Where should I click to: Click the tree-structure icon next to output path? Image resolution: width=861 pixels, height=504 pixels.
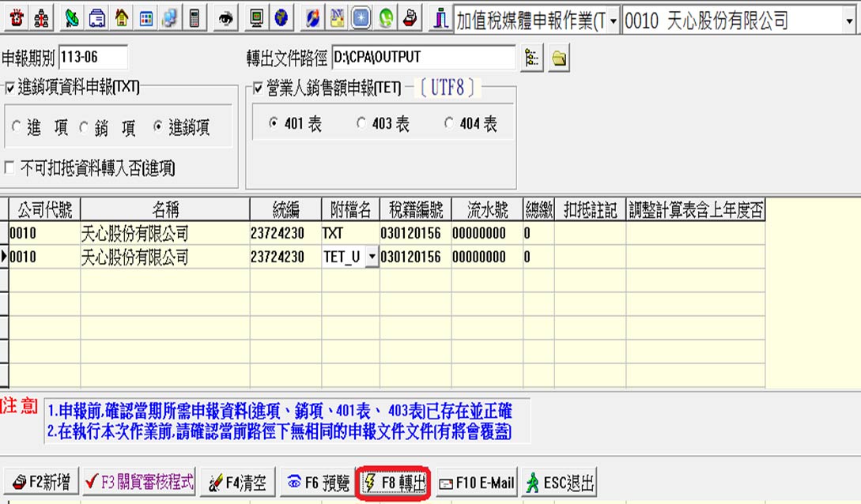pyautogui.click(x=531, y=58)
